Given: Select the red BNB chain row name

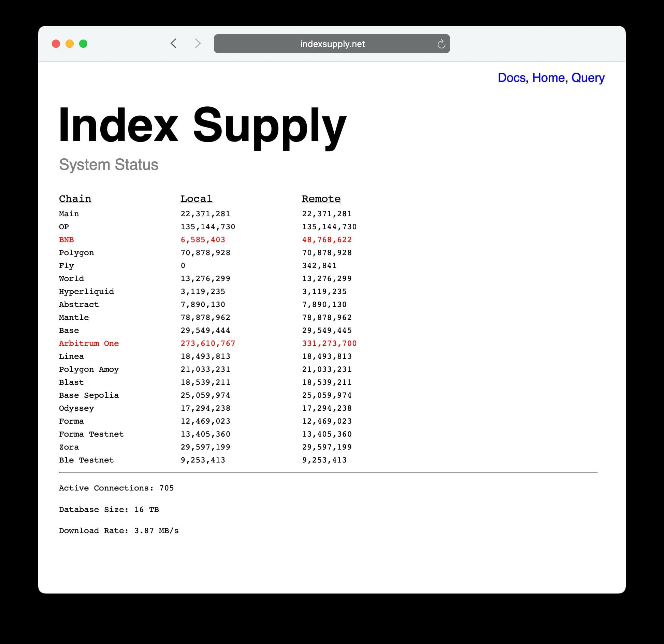Looking at the screenshot, I should [x=66, y=240].
